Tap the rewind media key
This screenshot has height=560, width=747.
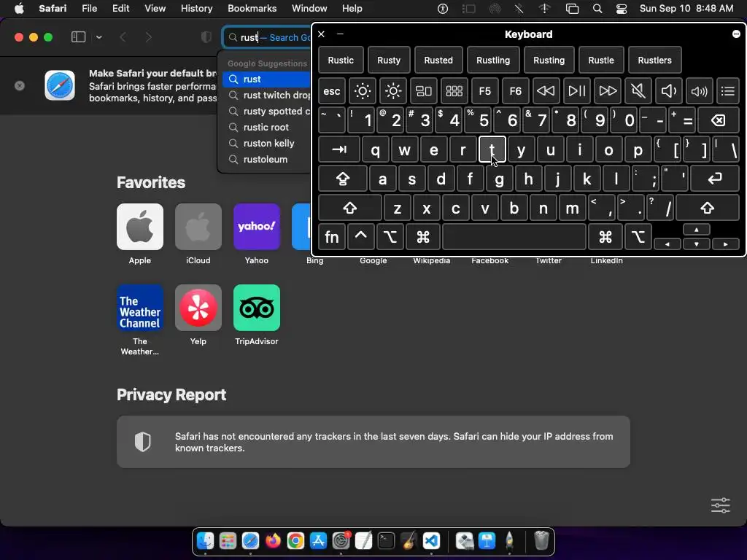(x=546, y=91)
